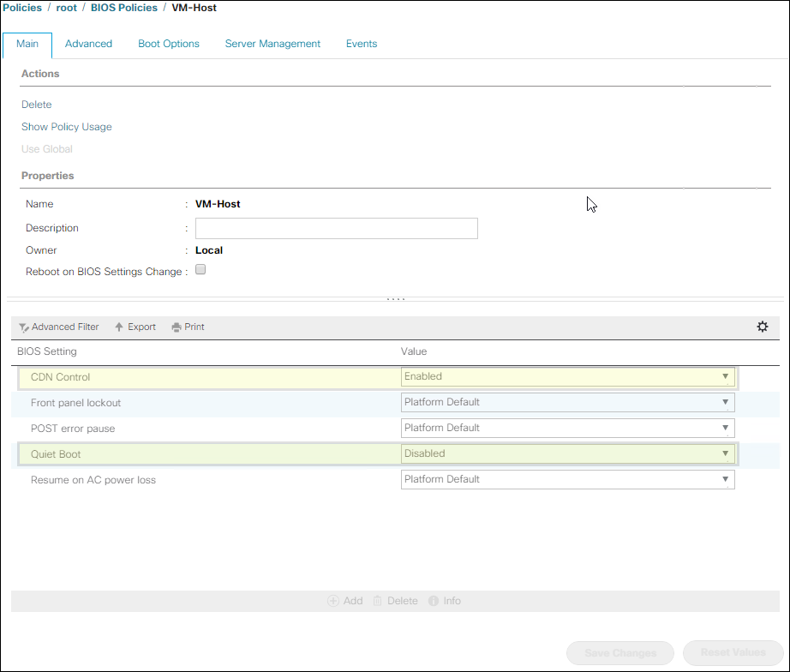Click the Print printer icon

177,327
